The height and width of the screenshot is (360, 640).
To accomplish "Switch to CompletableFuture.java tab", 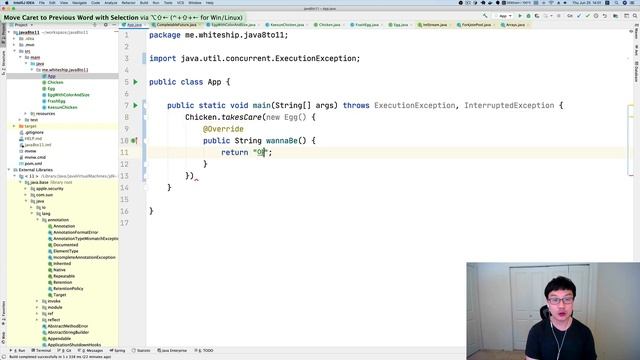I will 176,25.
